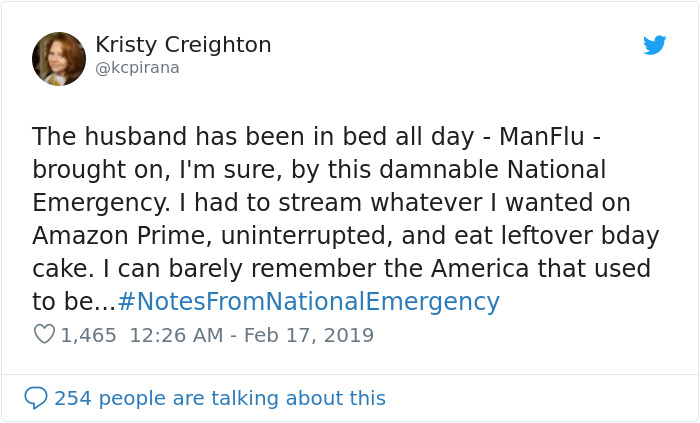700x423 pixels.
Task: Open the #NotesFromNationalEmergency hashtag
Action: 308,301
